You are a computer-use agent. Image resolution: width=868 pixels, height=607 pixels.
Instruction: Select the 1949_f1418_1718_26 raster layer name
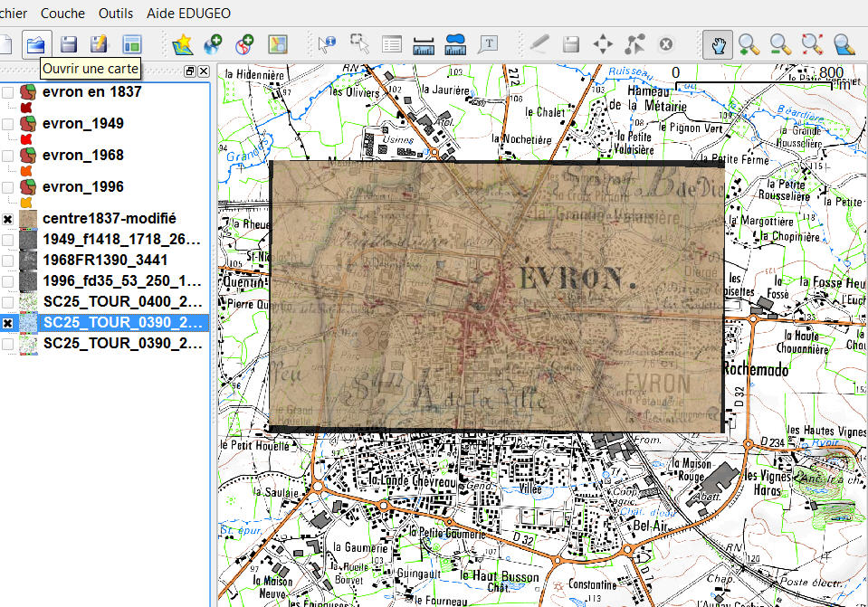coord(122,240)
